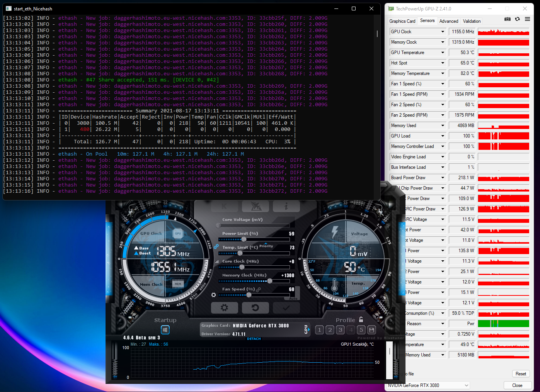Click the Fan Speed slider handle
The height and width of the screenshot is (392, 540).
(x=249, y=295)
